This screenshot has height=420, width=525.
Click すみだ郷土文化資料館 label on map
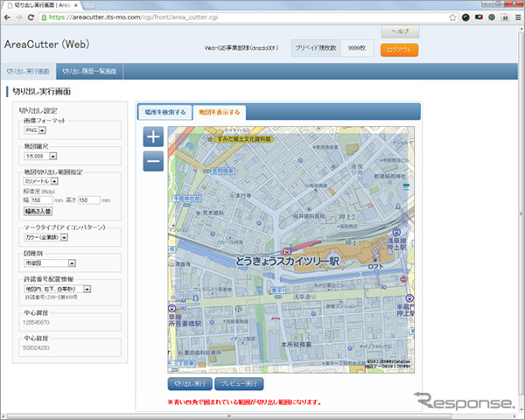pos(244,138)
